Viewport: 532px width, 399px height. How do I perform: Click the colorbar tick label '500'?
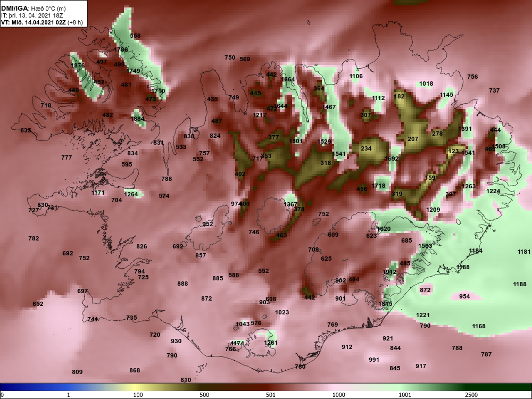[x=204, y=395]
